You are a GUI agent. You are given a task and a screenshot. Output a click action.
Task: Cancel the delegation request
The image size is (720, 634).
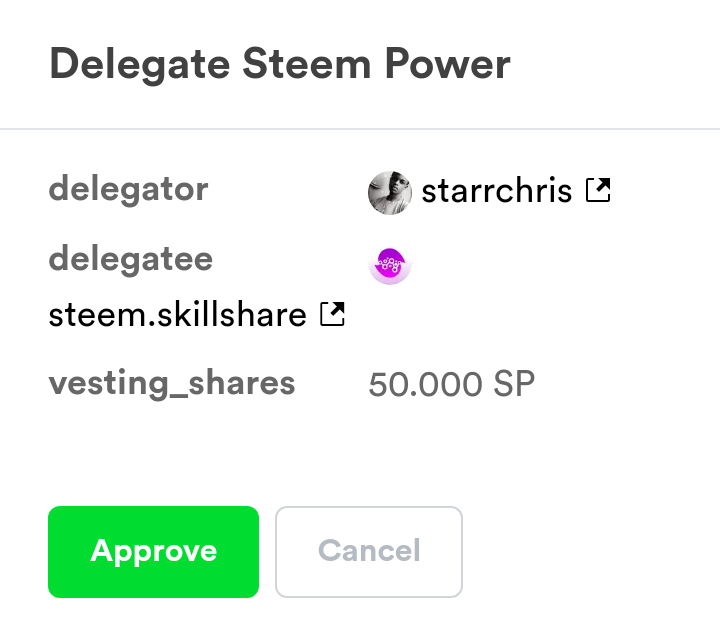click(x=369, y=552)
